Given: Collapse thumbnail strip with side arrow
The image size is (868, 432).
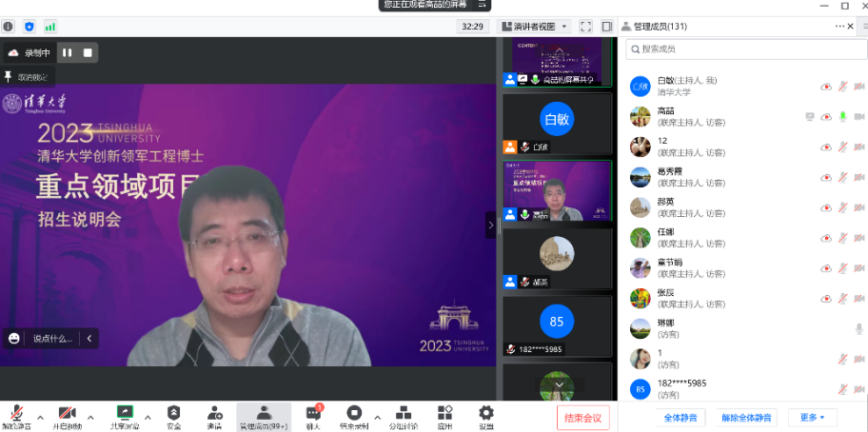Looking at the screenshot, I should [490, 226].
